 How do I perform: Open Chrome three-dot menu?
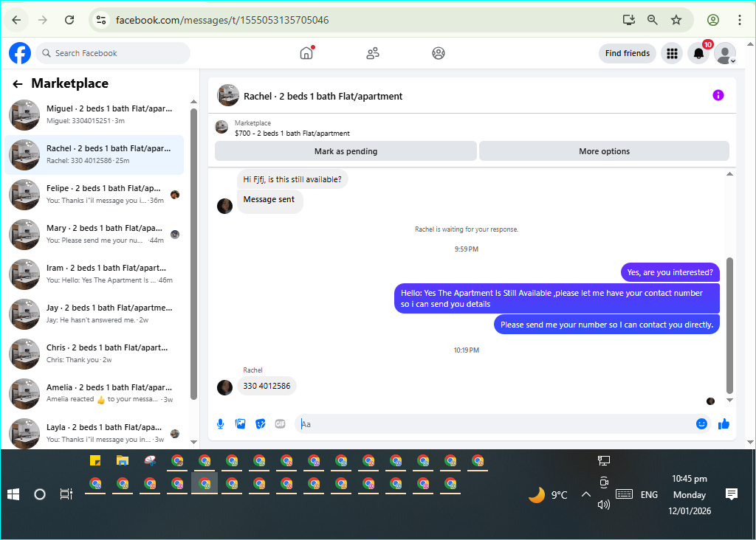click(x=739, y=20)
